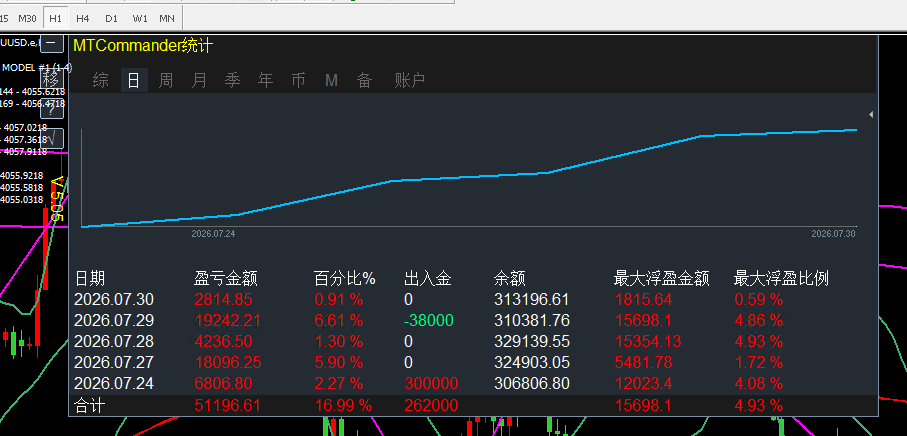Viewport: 907px width, 436px height.
Task: Click profit value 4236.50
Action: (223, 341)
